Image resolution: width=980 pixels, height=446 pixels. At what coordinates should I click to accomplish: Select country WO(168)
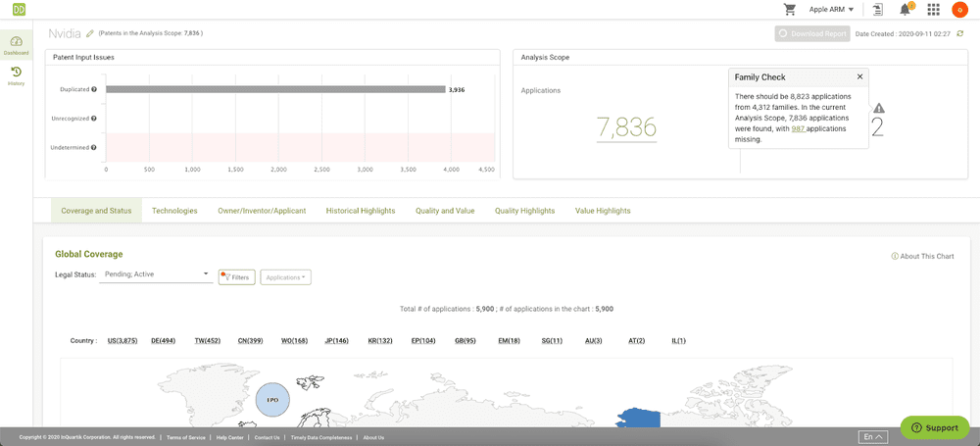[x=294, y=341]
